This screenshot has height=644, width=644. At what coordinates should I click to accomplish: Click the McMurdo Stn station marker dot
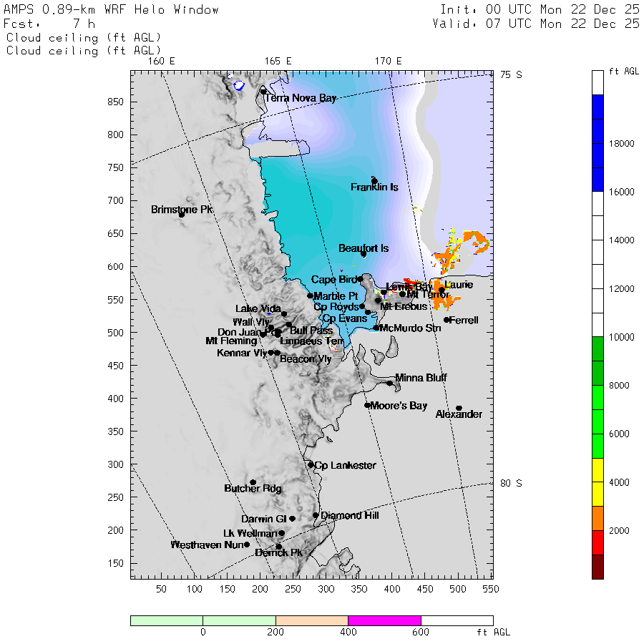coord(376,328)
